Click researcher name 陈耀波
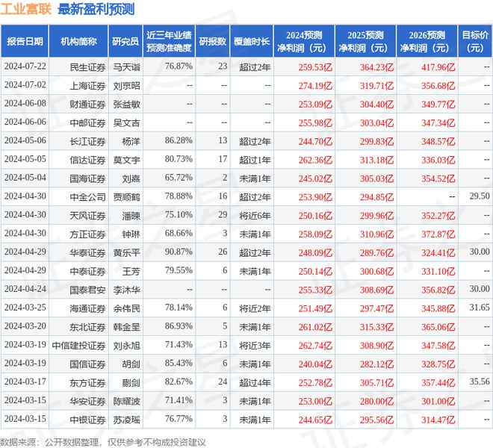The width and height of the screenshot is (493, 448). pos(126,401)
